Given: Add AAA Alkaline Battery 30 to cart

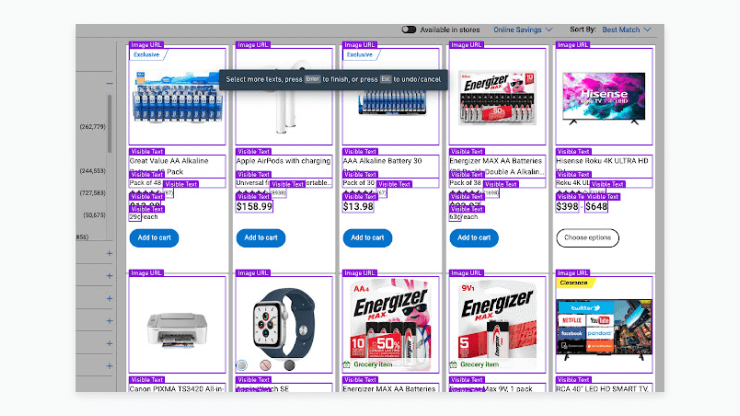Looking at the screenshot, I should pyautogui.click(x=367, y=238).
